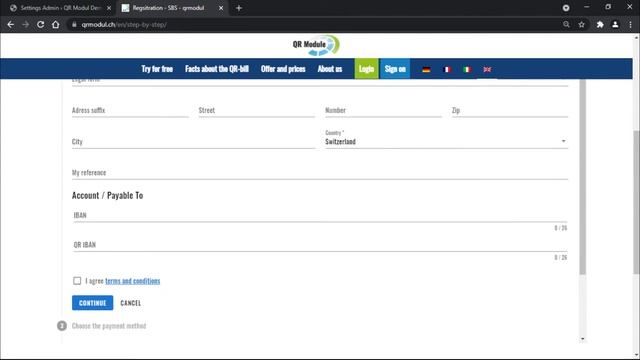Close the Settings Admin tab
This screenshot has width=640, height=360.
pos(109,8)
